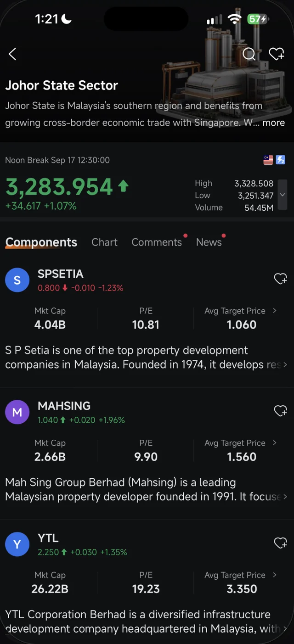
Task: Tap the battery indicator showing 57
Action: (x=258, y=19)
